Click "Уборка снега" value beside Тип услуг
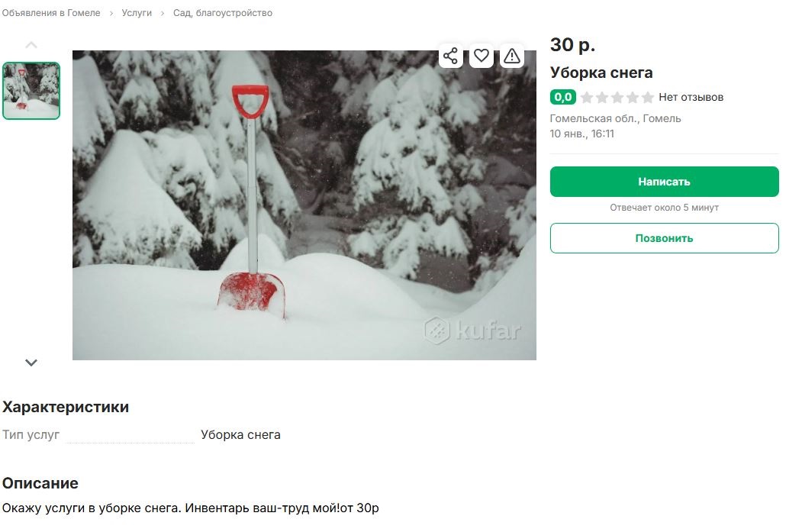The height and width of the screenshot is (532, 802). pos(240,435)
